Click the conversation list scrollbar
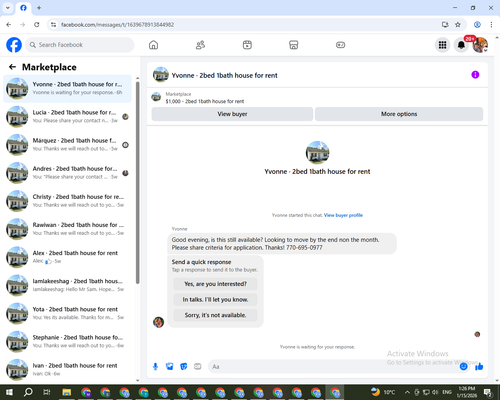500x400 pixels. pos(138,182)
